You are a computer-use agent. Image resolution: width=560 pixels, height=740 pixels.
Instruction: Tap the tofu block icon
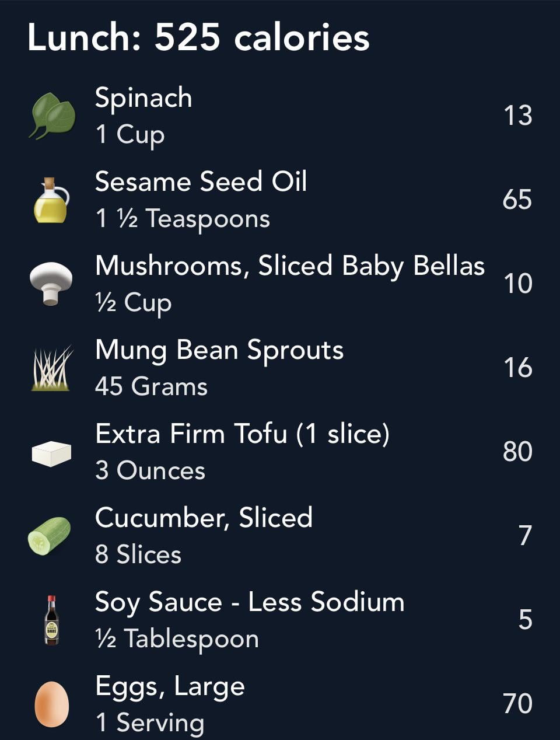pos(51,453)
